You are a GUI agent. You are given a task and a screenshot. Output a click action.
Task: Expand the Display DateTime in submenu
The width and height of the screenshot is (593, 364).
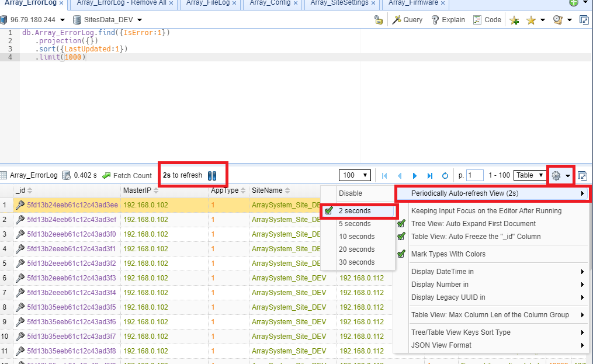point(492,271)
